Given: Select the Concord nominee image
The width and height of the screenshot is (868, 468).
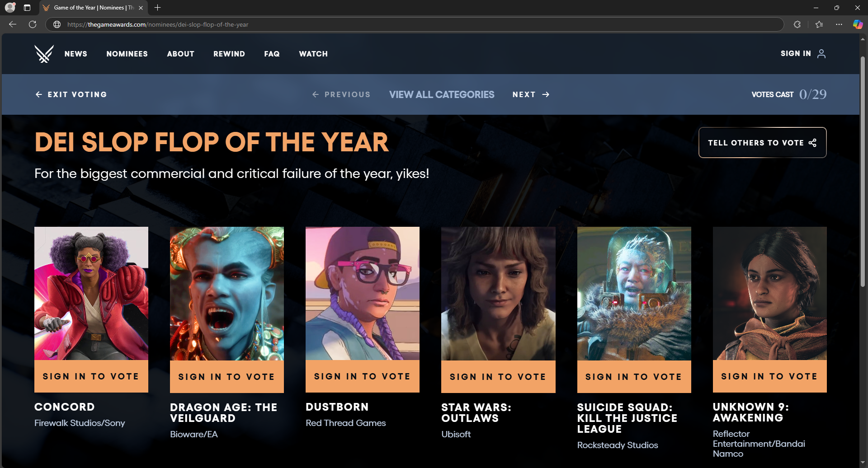Looking at the screenshot, I should [x=91, y=294].
